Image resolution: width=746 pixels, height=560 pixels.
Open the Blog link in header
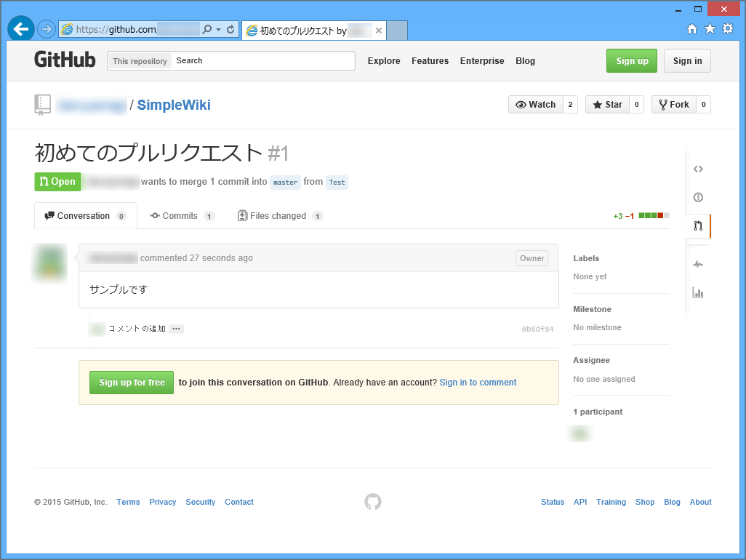click(x=525, y=61)
